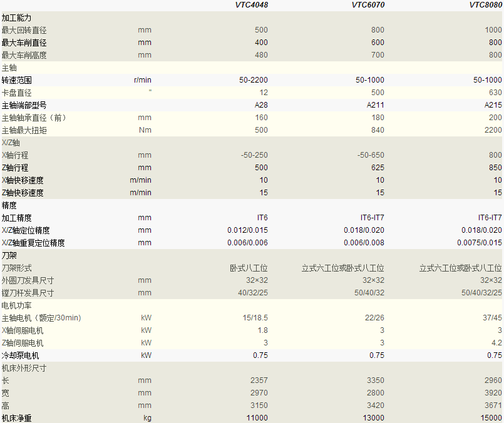Click the VTC8080 column header

(x=486, y=5)
